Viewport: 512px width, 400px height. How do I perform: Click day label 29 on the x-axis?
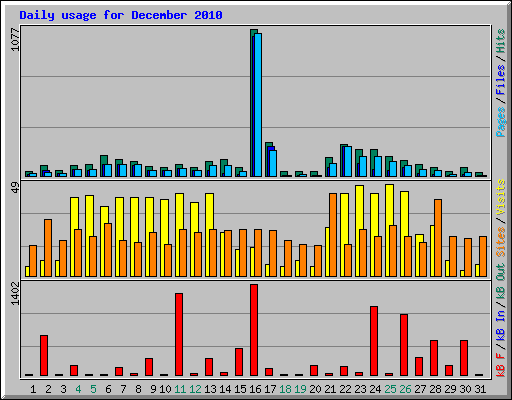pyautogui.click(x=450, y=389)
